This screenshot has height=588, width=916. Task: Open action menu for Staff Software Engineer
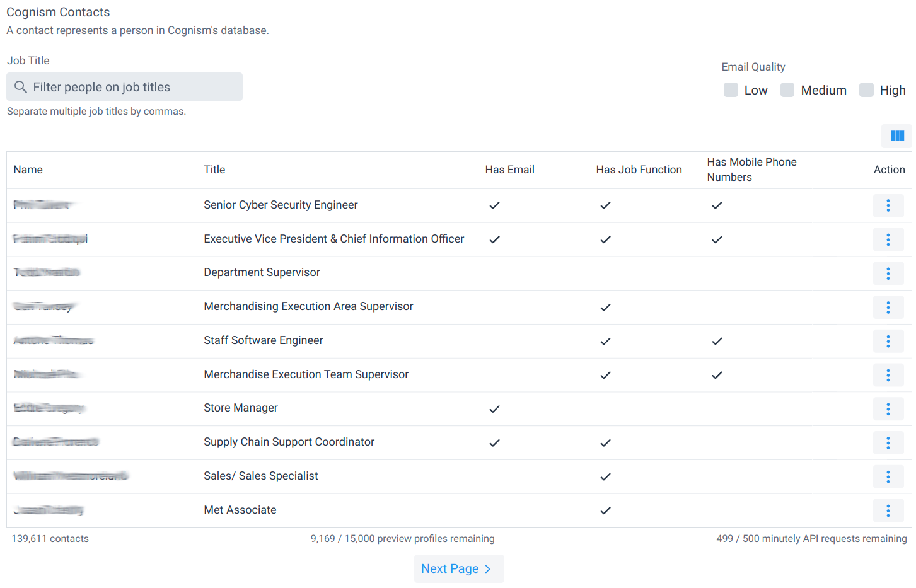(888, 341)
